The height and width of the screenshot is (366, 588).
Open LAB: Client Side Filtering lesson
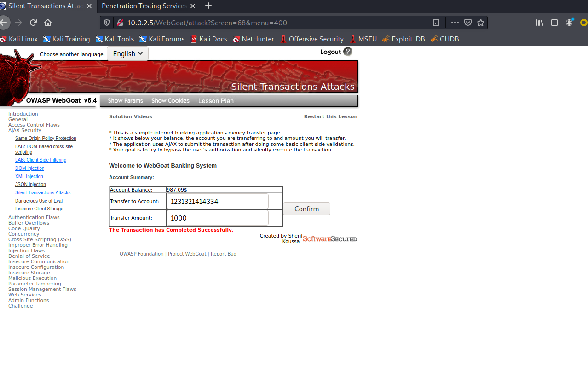(40, 160)
